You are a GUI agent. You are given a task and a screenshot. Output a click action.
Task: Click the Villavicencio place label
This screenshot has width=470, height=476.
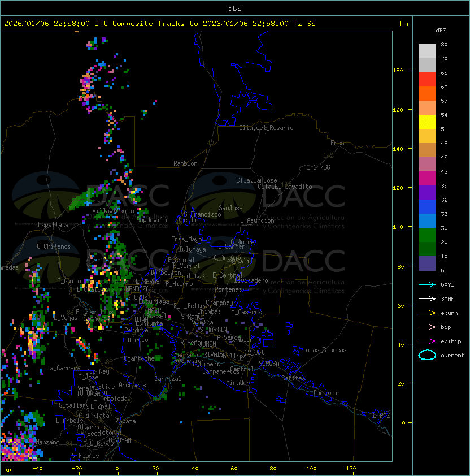pos(114,211)
